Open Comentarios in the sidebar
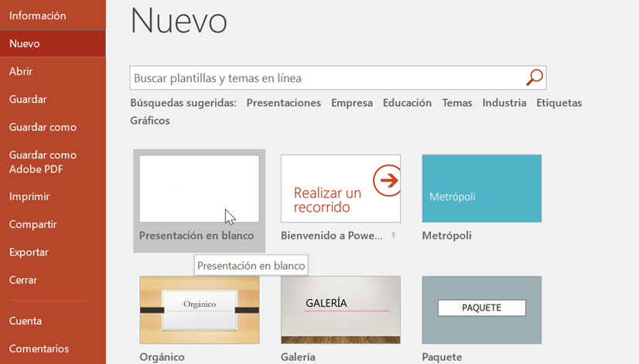 (39, 349)
